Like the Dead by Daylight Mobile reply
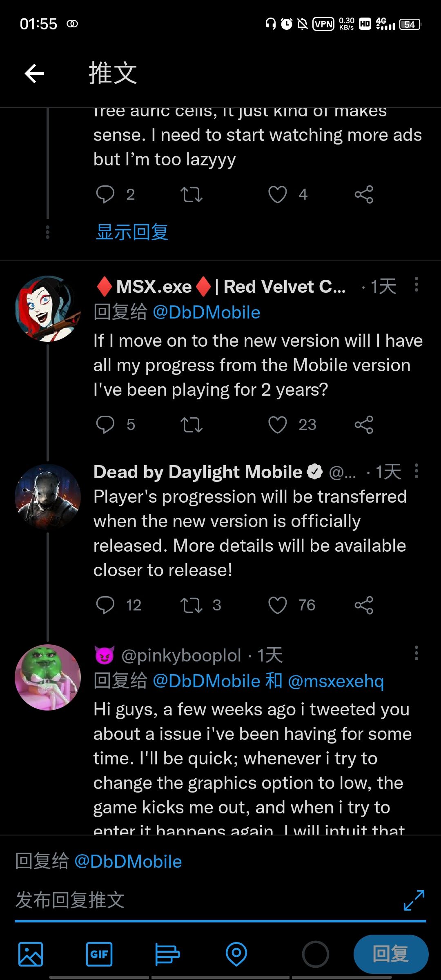The image size is (441, 980). click(278, 605)
